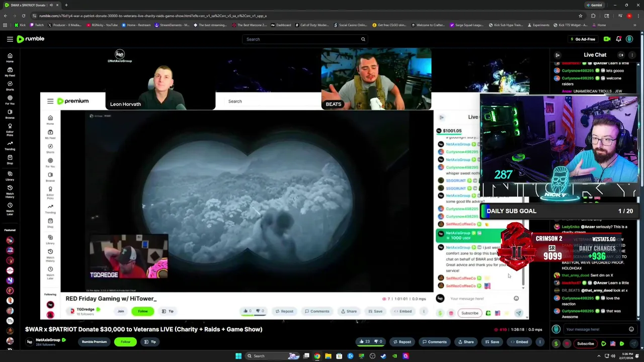Open Trending in the sidebar
Image resolution: width=644 pixels, height=362 pixels.
click(x=10, y=146)
